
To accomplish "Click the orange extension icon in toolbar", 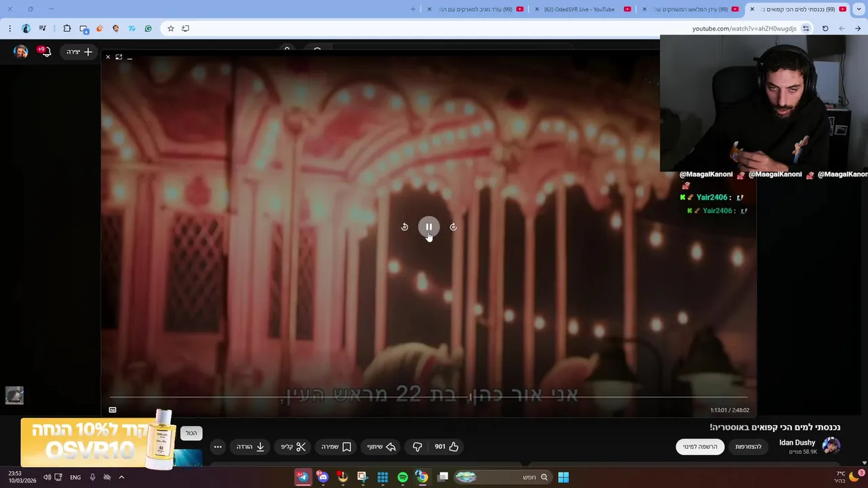I will pos(100,28).
